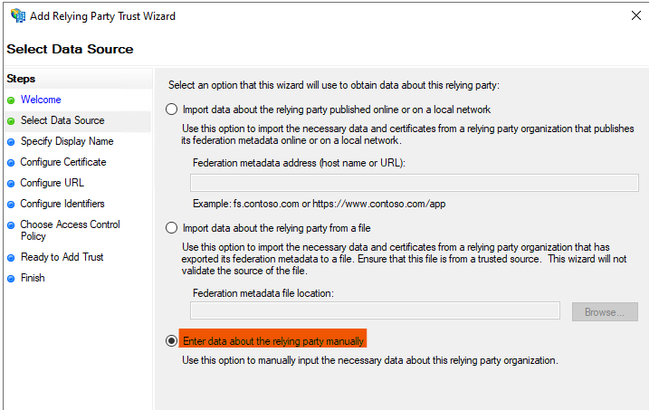
Task: Click the Finish step in sidebar
Action: [x=33, y=278]
